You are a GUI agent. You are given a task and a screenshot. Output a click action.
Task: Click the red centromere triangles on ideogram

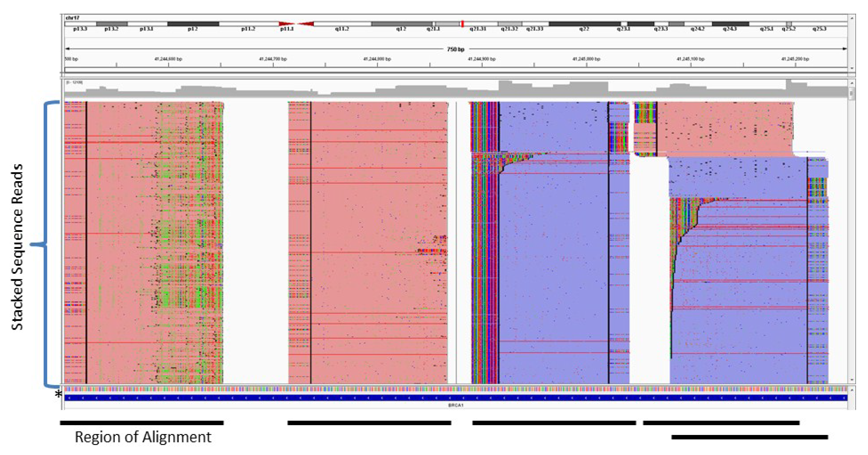pyautogui.click(x=296, y=24)
